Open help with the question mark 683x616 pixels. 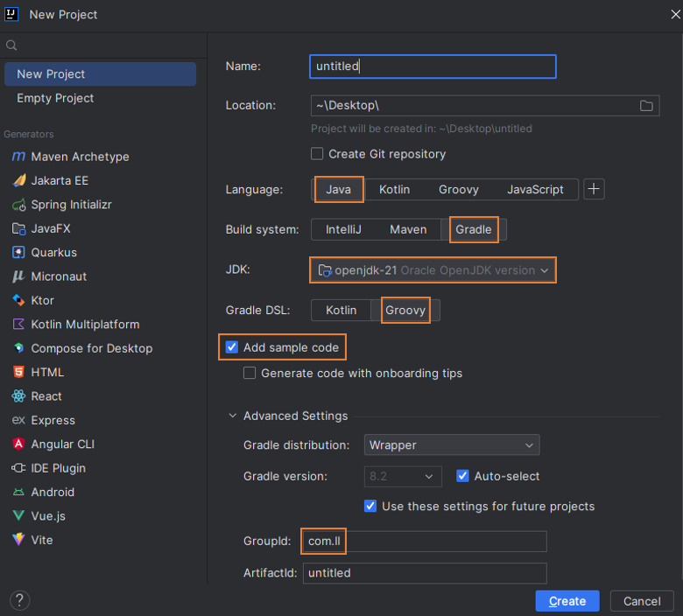tap(19, 600)
